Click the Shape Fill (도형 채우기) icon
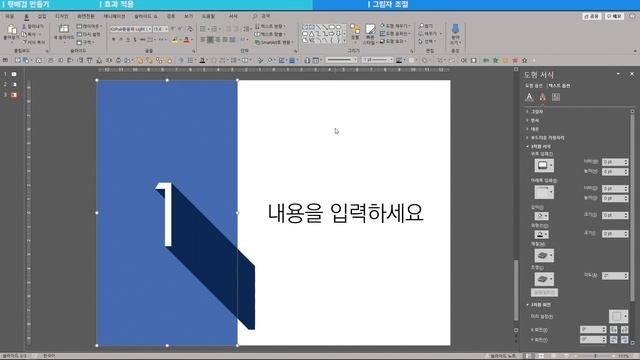 pyautogui.click(x=382, y=26)
